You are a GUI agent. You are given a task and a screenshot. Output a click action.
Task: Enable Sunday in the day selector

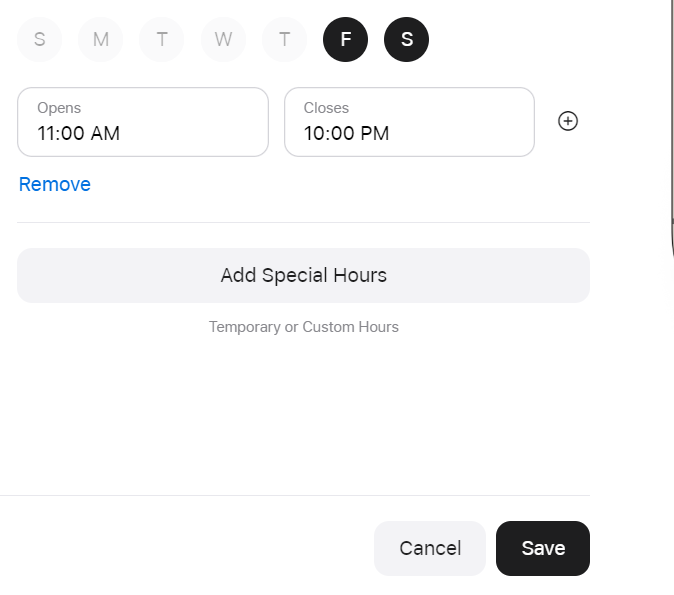(x=40, y=40)
